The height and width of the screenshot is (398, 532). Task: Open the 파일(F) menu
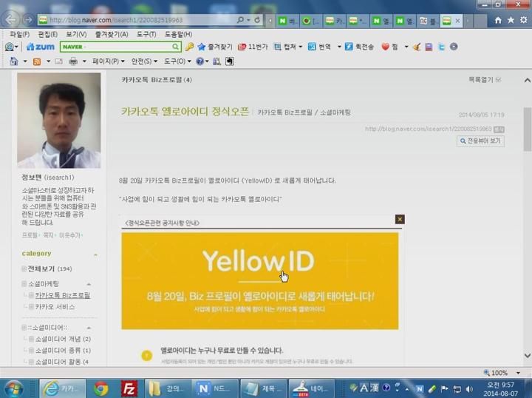(19, 34)
